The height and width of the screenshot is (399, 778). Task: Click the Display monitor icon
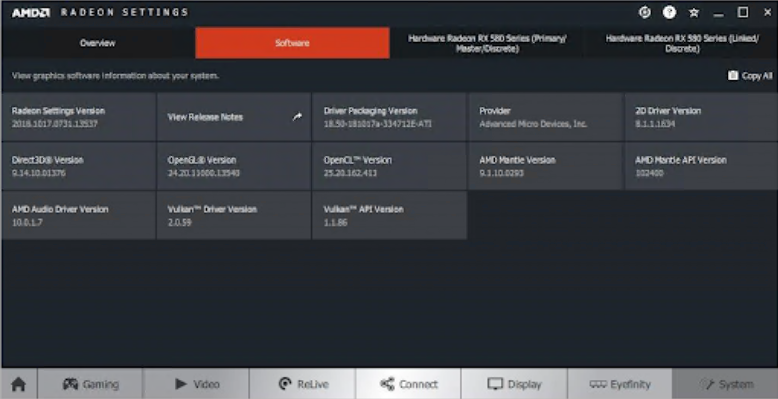(495, 384)
